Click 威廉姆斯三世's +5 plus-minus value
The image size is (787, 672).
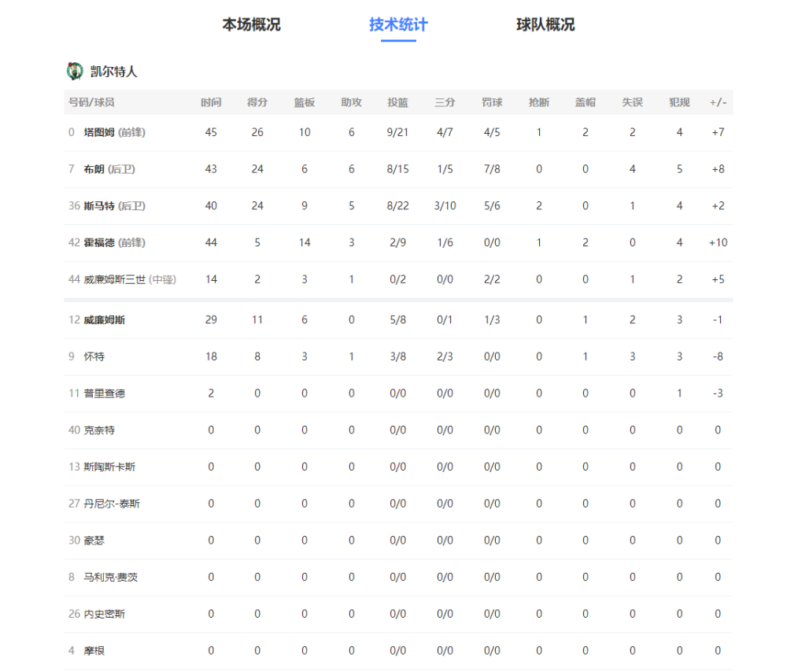coord(718,279)
